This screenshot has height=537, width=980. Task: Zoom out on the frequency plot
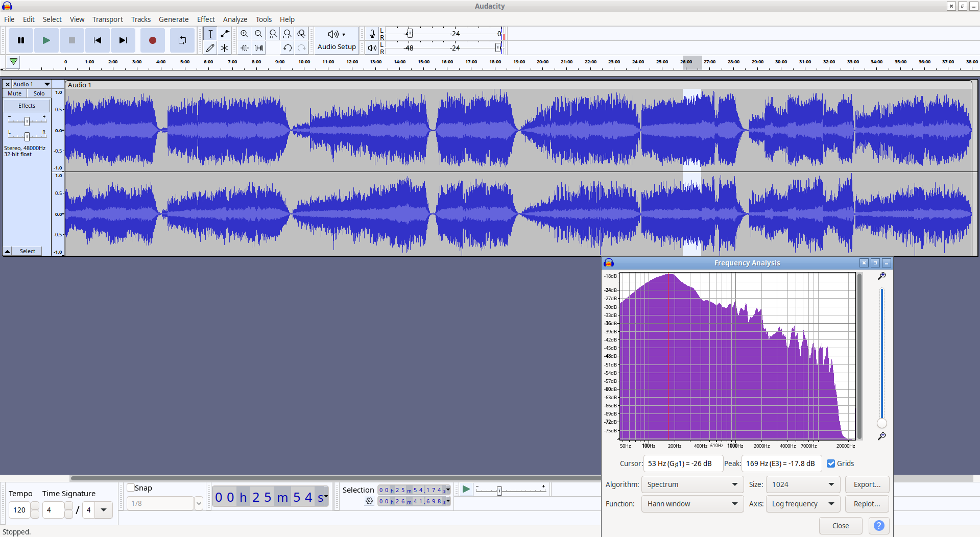(x=881, y=436)
